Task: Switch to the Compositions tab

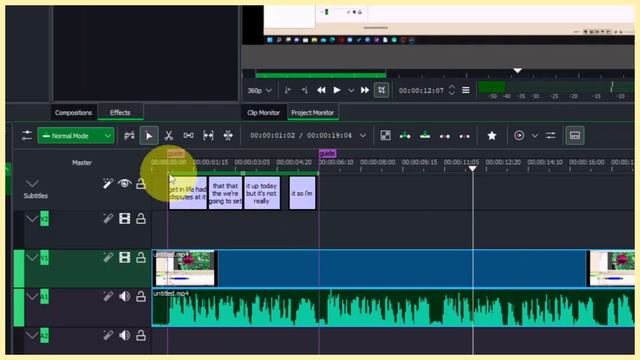Action: click(73, 113)
